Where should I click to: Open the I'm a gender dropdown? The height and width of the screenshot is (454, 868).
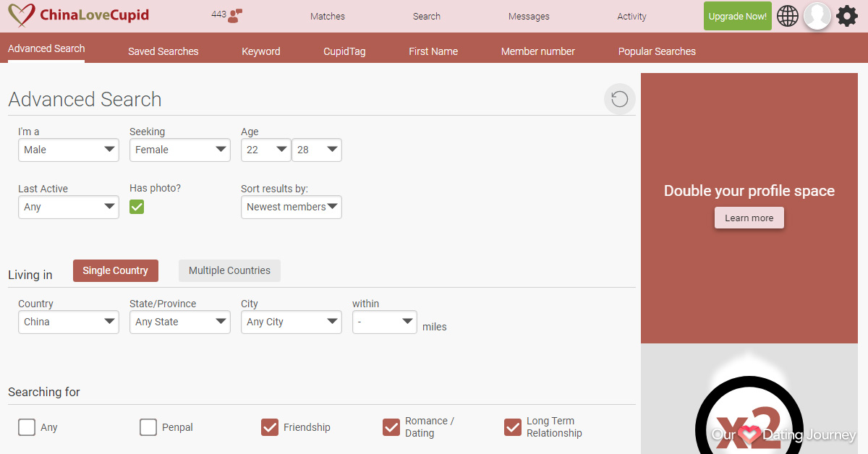(69, 150)
